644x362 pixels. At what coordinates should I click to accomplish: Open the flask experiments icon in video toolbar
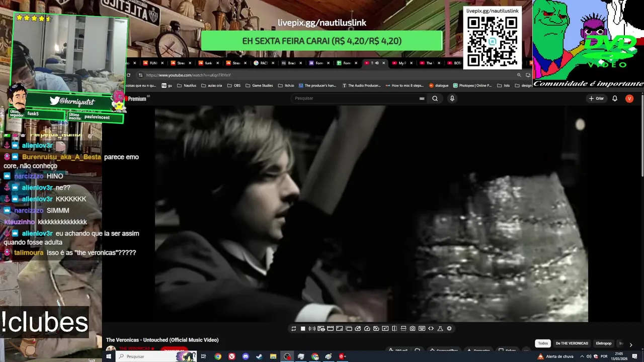(x=440, y=329)
